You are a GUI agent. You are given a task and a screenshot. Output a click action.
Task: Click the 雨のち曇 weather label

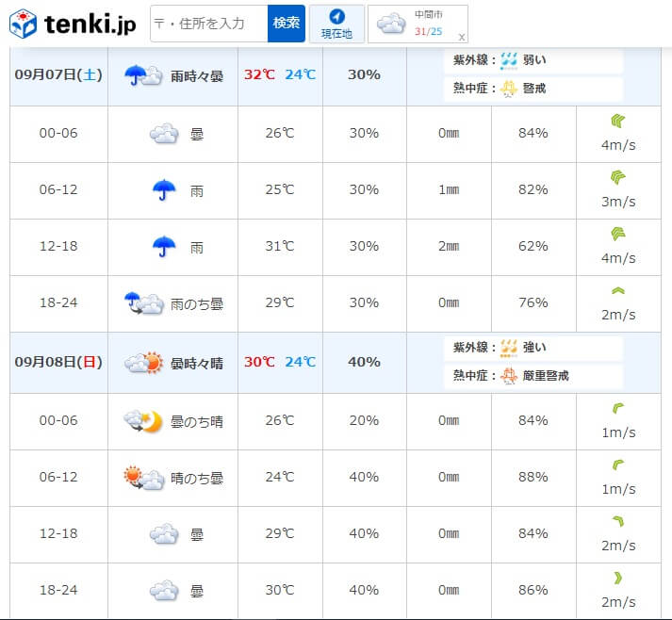(197, 304)
